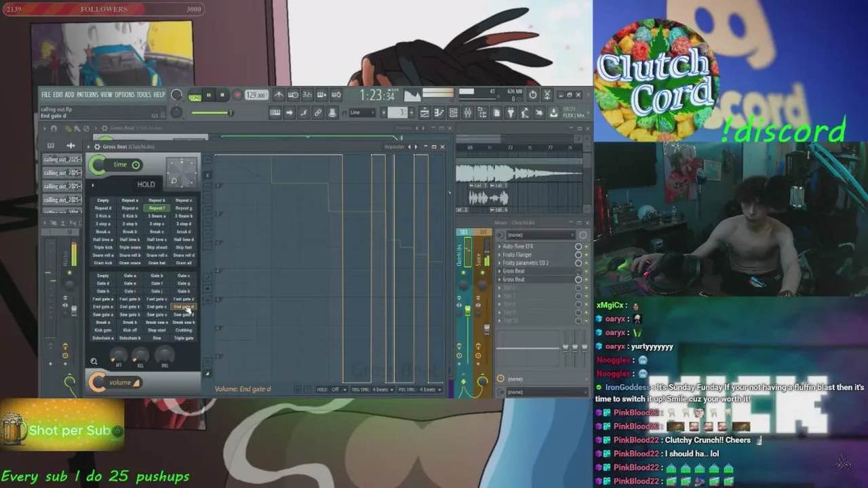This screenshot has width=868, height=488.
Task: Click the record button
Action: coord(237,96)
